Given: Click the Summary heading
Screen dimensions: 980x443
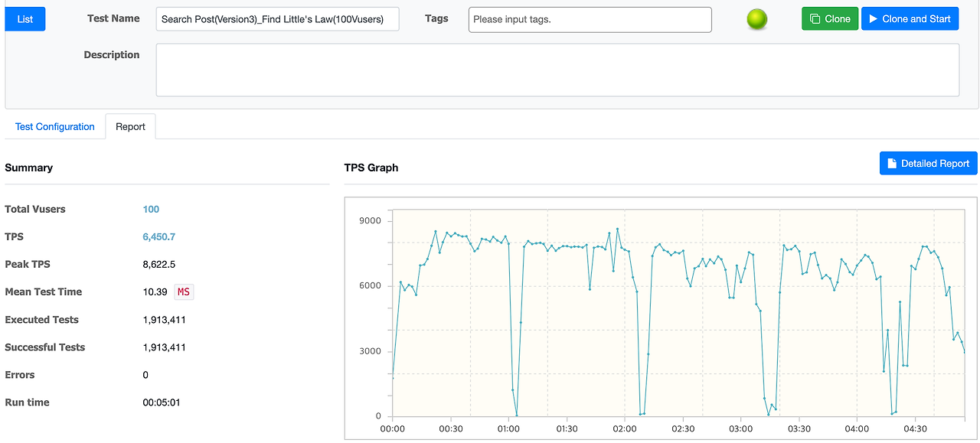Looking at the screenshot, I should (29, 168).
